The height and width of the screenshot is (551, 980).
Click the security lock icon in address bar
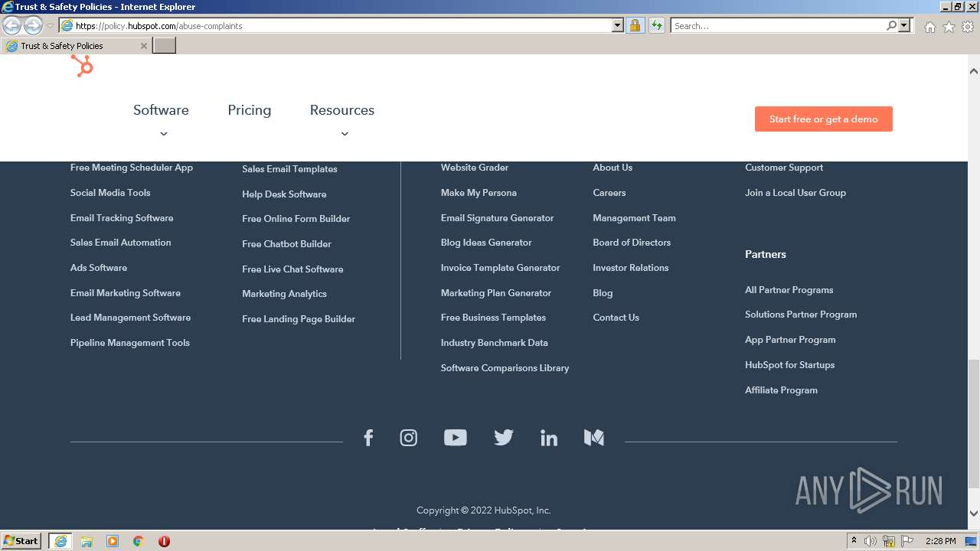tap(635, 25)
